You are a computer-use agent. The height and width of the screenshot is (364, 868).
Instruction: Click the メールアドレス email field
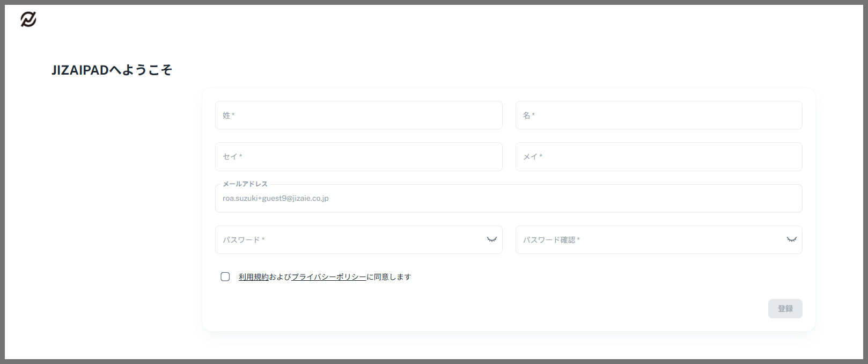pyautogui.click(x=509, y=198)
